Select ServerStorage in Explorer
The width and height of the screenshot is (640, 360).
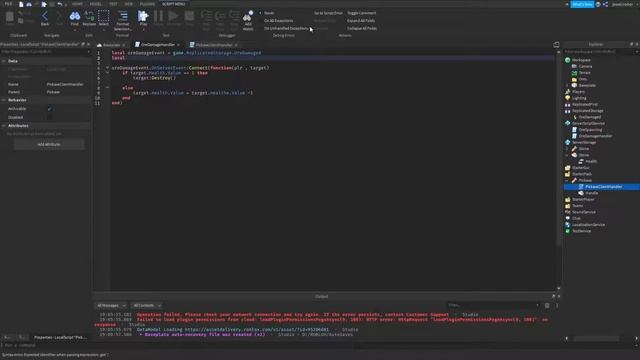584,142
